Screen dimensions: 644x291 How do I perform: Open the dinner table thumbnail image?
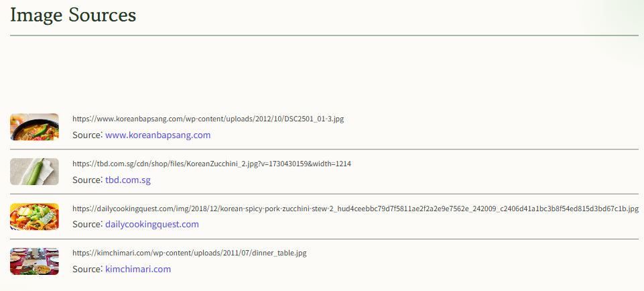tap(34, 261)
